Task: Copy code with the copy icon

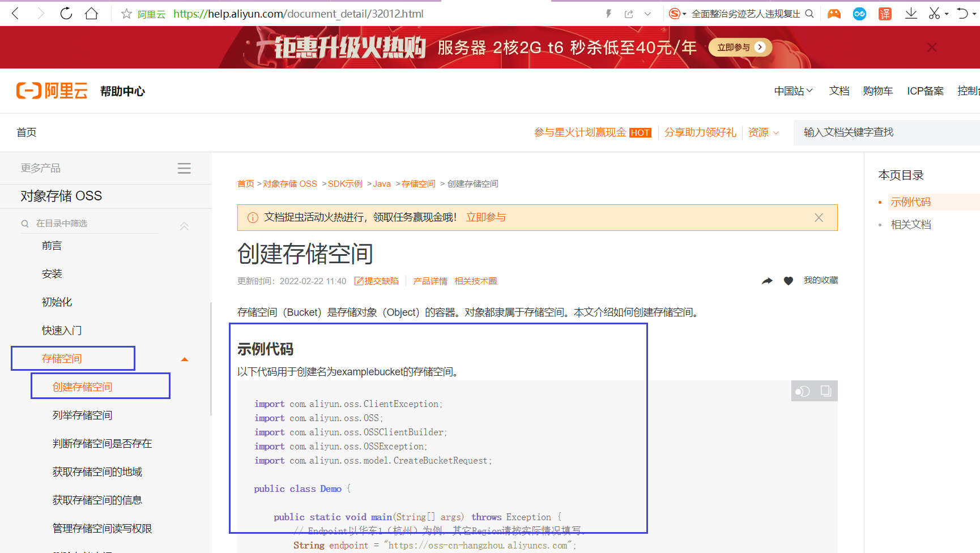Action: (x=826, y=391)
